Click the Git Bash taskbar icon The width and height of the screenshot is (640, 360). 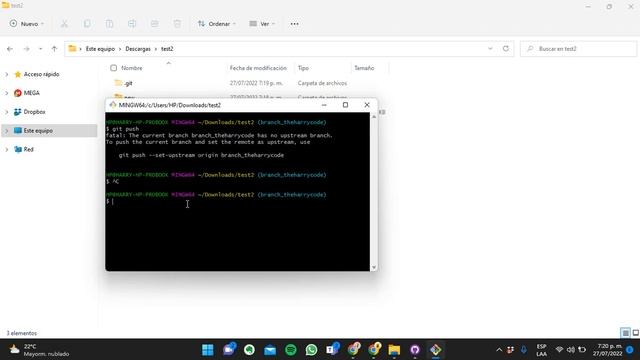[436, 350]
